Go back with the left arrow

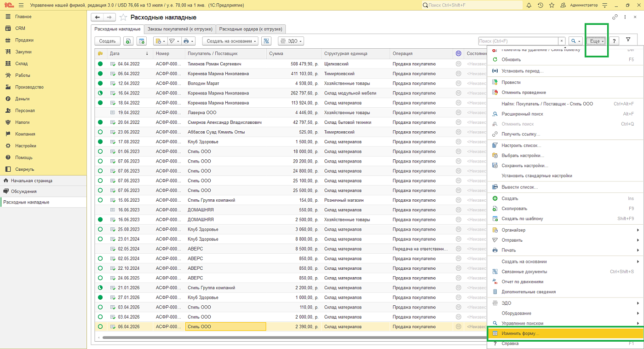click(97, 17)
